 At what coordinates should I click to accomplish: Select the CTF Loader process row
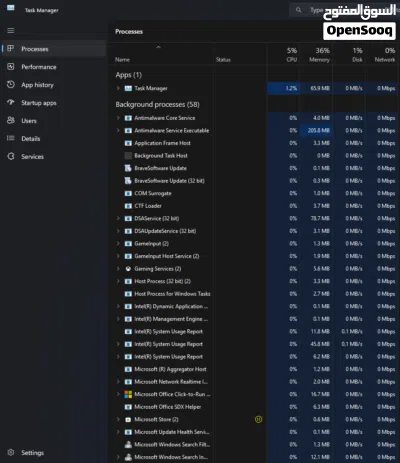click(x=253, y=206)
